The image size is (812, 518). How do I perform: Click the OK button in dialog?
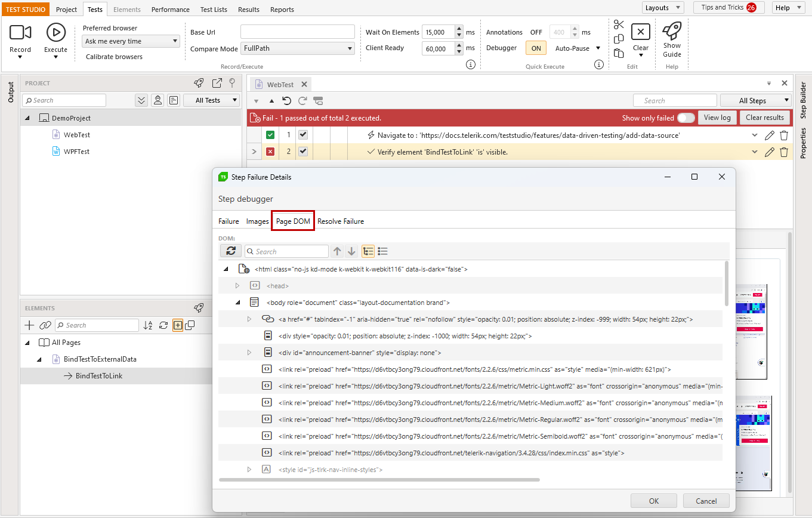(654, 501)
